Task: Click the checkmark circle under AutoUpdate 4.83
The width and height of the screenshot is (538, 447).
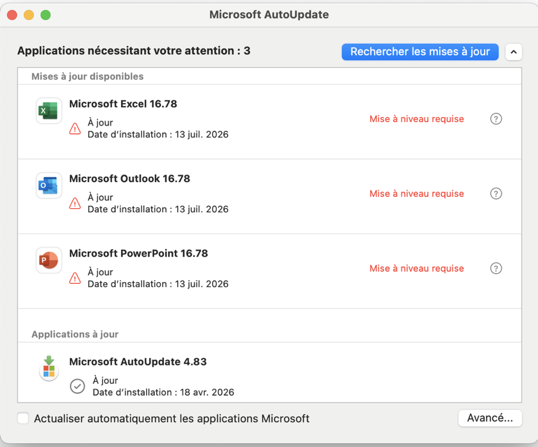Action: click(x=77, y=386)
